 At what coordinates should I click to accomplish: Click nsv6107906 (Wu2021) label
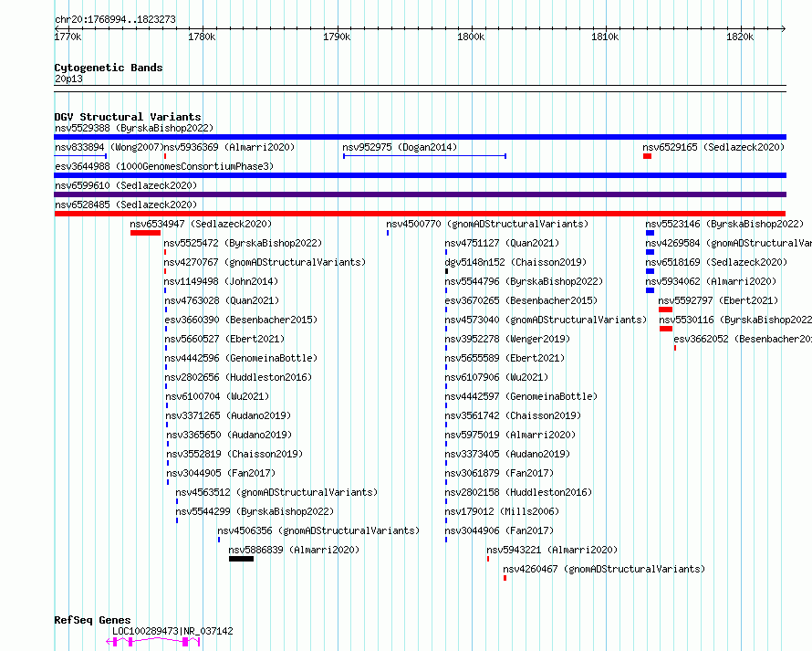click(x=496, y=377)
